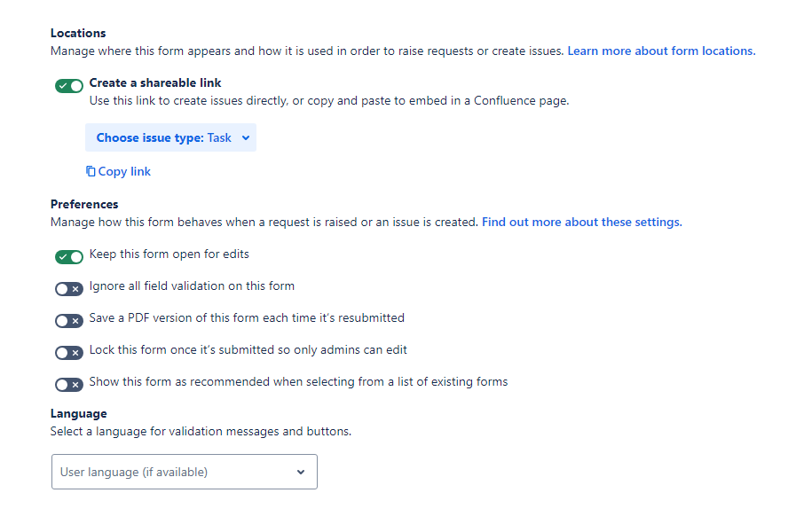The height and width of the screenshot is (532, 788).
Task: Open the Choose issue type: Task dropdown
Action: tap(170, 137)
